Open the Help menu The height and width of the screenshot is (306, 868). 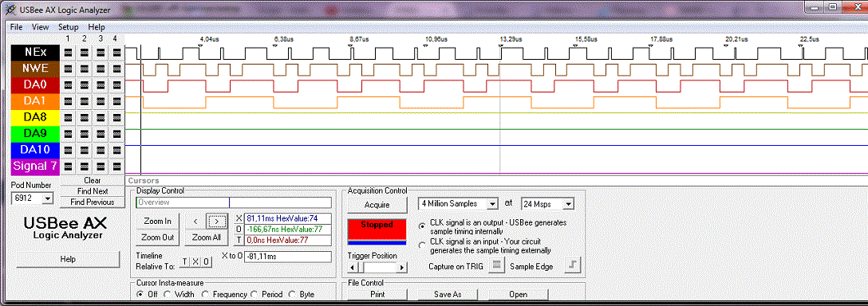(x=97, y=26)
